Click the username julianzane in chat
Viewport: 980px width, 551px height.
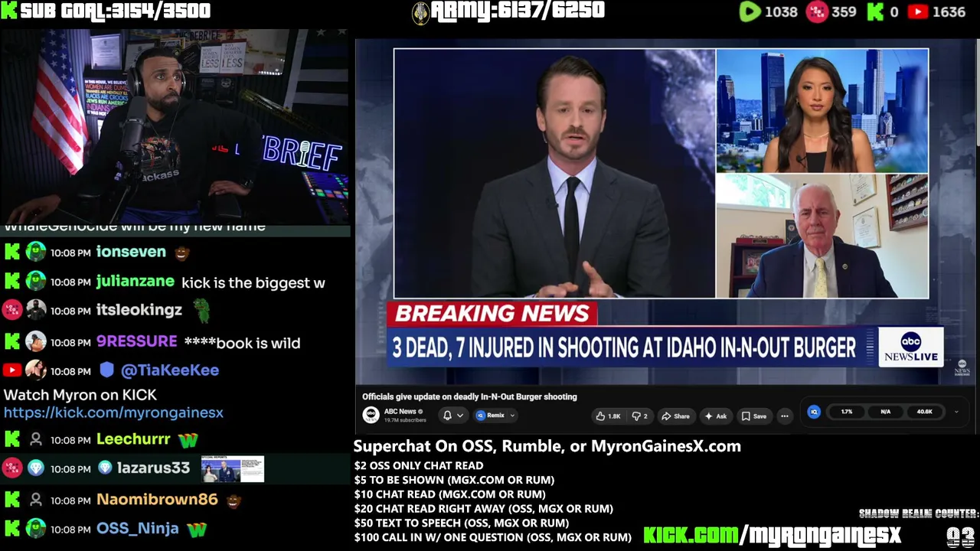click(136, 282)
